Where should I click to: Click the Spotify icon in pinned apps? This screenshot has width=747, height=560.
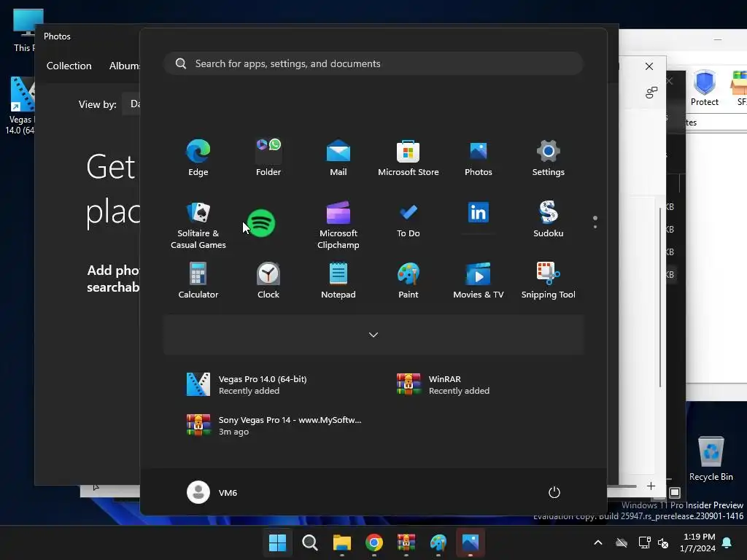[261, 223]
